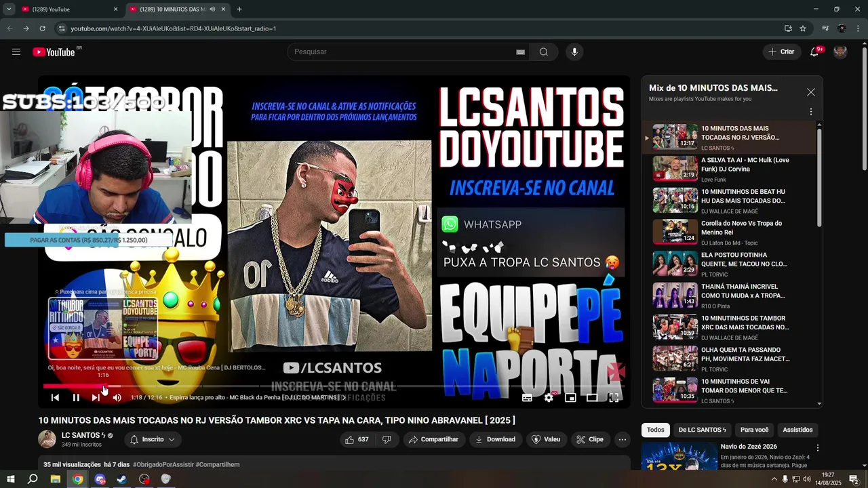Play A SELVA TA AI MC Hulk video
868x488 pixels.
pos(729,169)
